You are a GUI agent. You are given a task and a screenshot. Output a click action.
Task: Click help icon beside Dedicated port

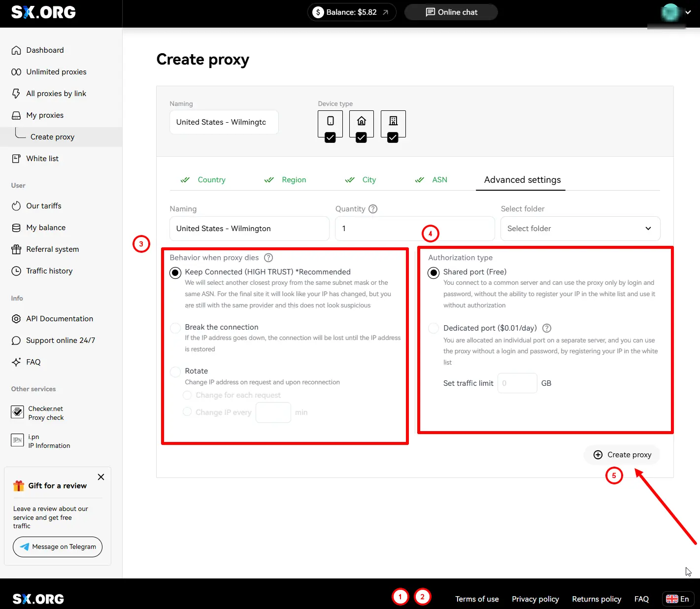[x=546, y=328]
